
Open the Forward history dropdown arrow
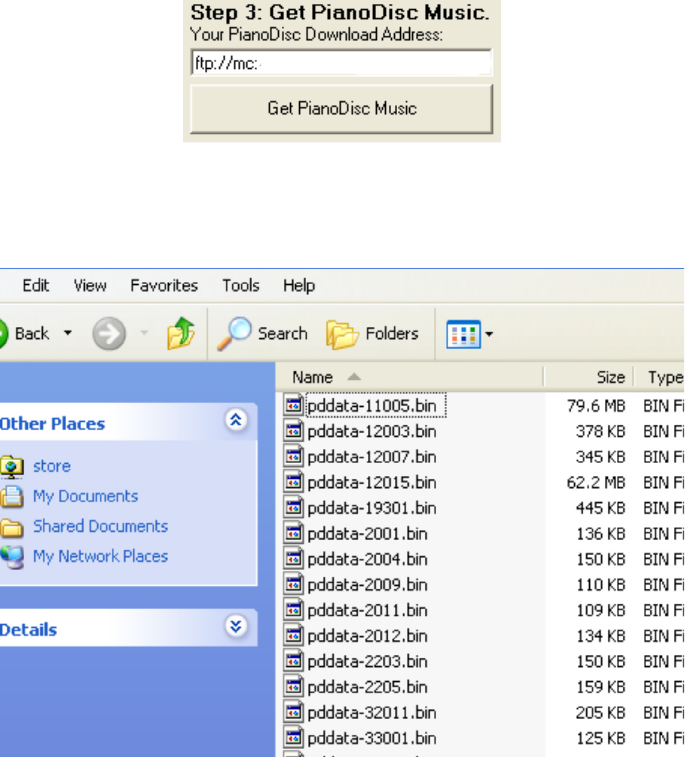point(144,333)
